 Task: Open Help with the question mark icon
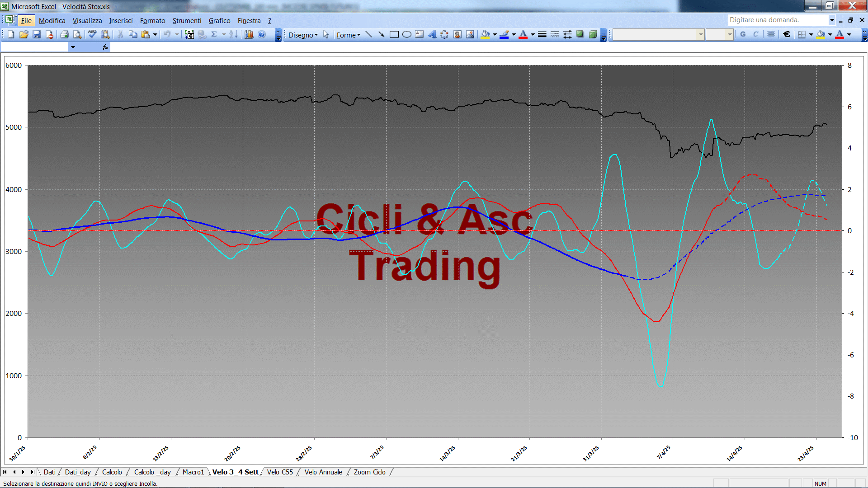pyautogui.click(x=262, y=34)
